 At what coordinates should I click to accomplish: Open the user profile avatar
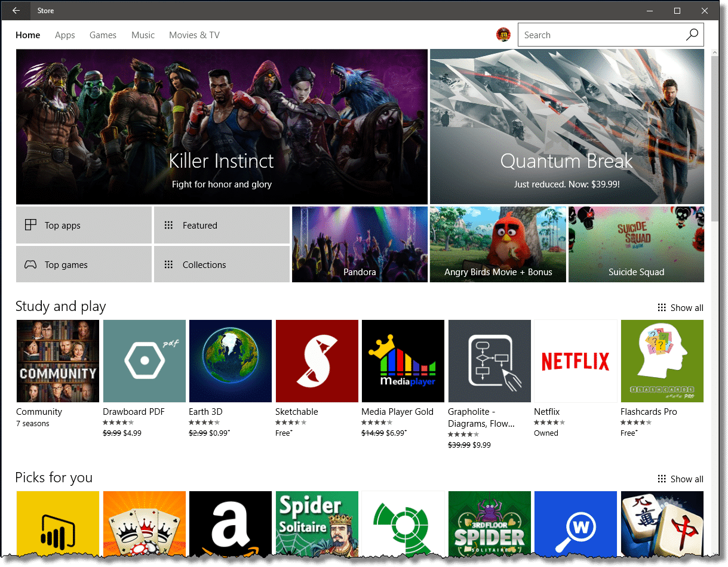503,35
